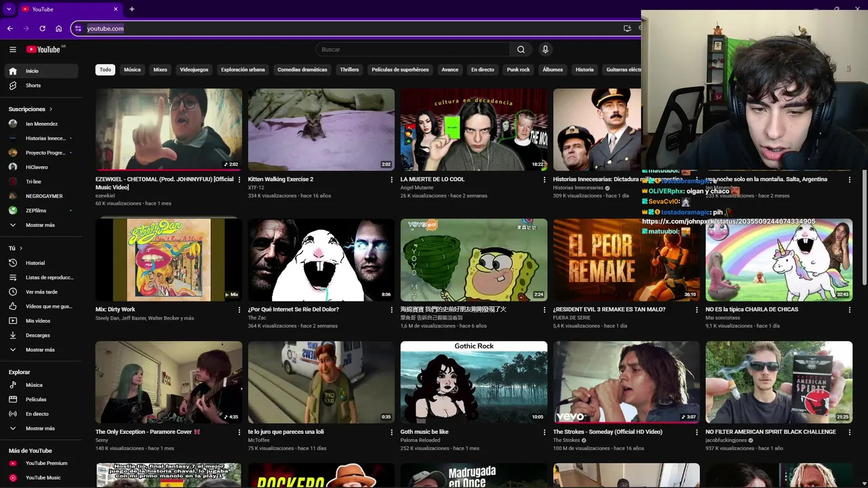Open options for Mix: Dirty Work
Viewport: 868px width, 488px height.
coord(239,310)
